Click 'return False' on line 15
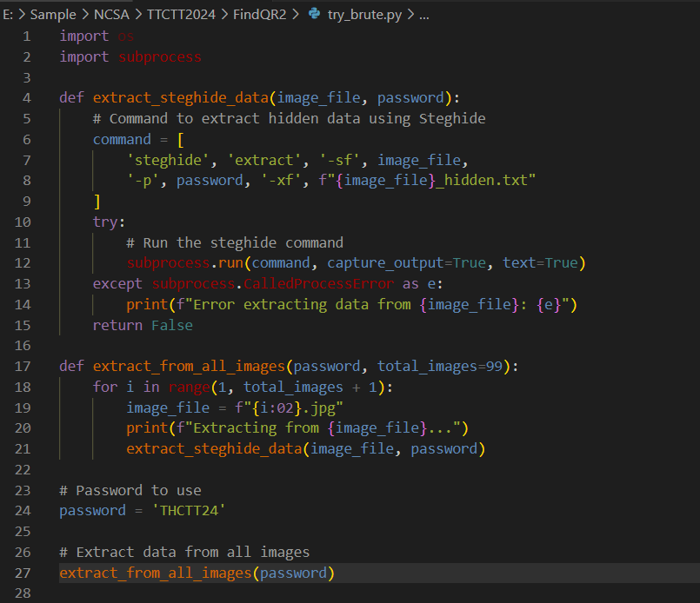The width and height of the screenshot is (700, 603). pyautogui.click(x=143, y=326)
